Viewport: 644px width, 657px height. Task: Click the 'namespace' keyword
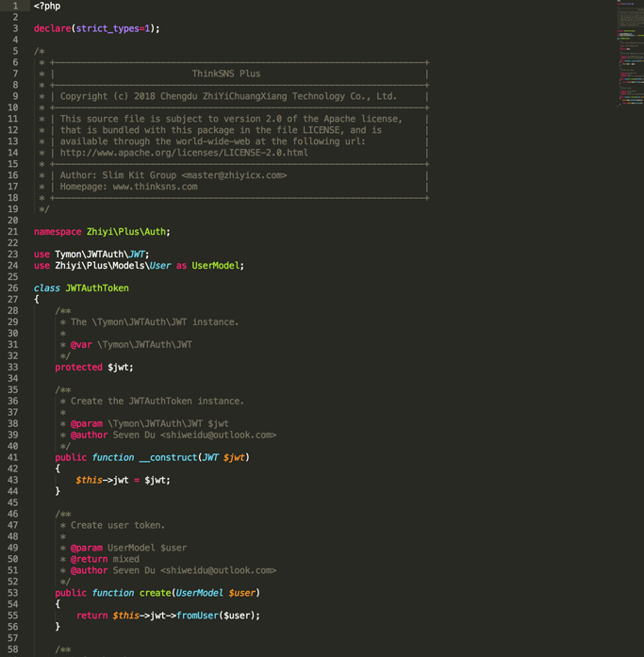pos(58,232)
